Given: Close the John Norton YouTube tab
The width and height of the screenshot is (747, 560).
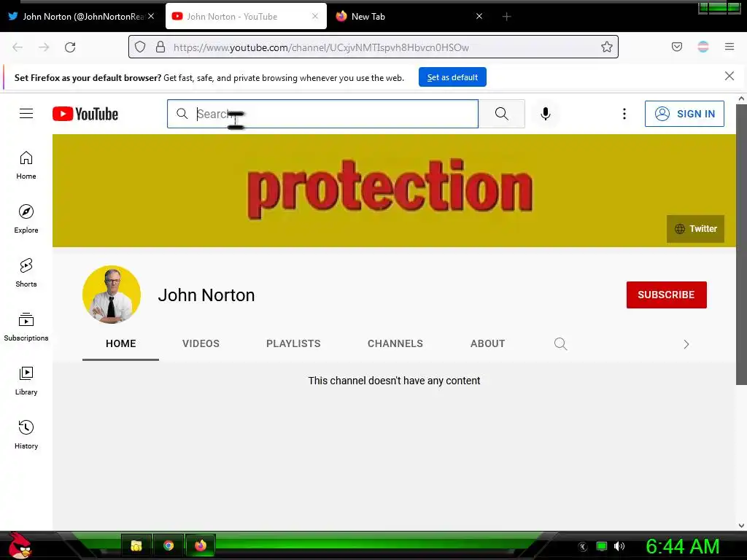Looking at the screenshot, I should pos(315,16).
